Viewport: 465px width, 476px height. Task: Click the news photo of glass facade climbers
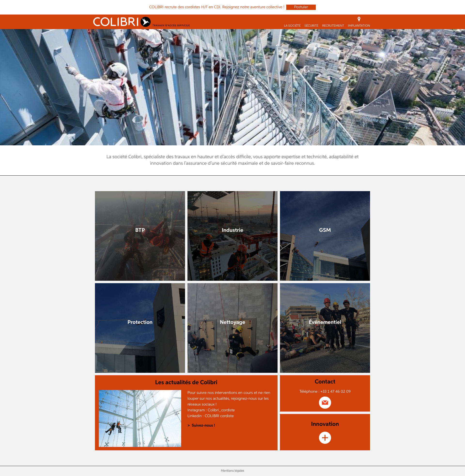coord(140,418)
